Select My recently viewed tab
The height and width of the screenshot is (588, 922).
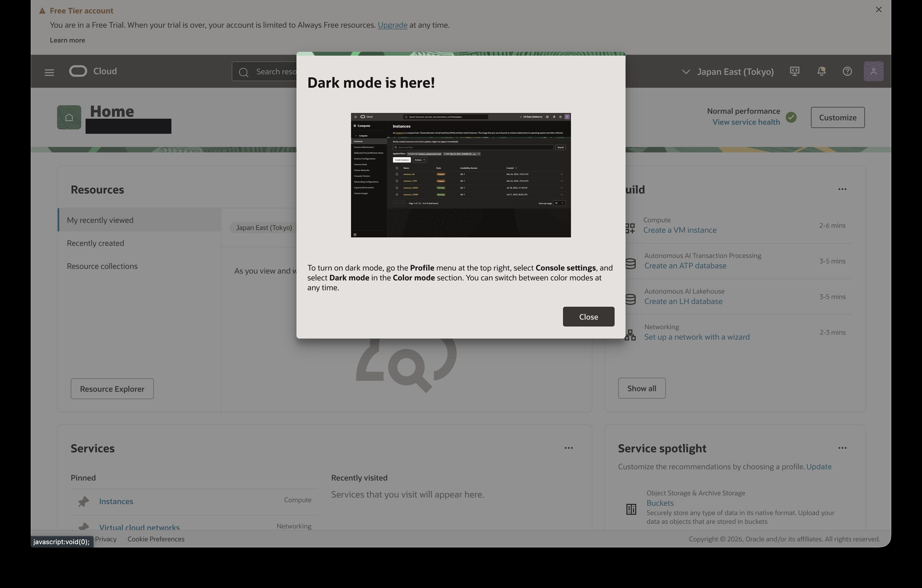tap(139, 220)
